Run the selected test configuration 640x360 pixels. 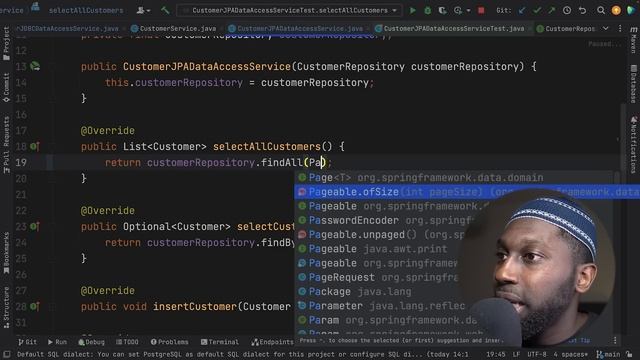(x=413, y=10)
